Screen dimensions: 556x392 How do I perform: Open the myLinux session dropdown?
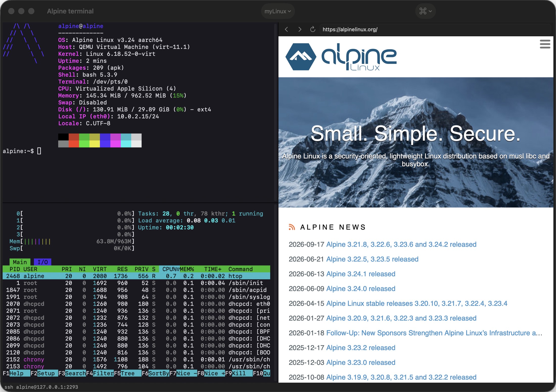[x=278, y=11]
